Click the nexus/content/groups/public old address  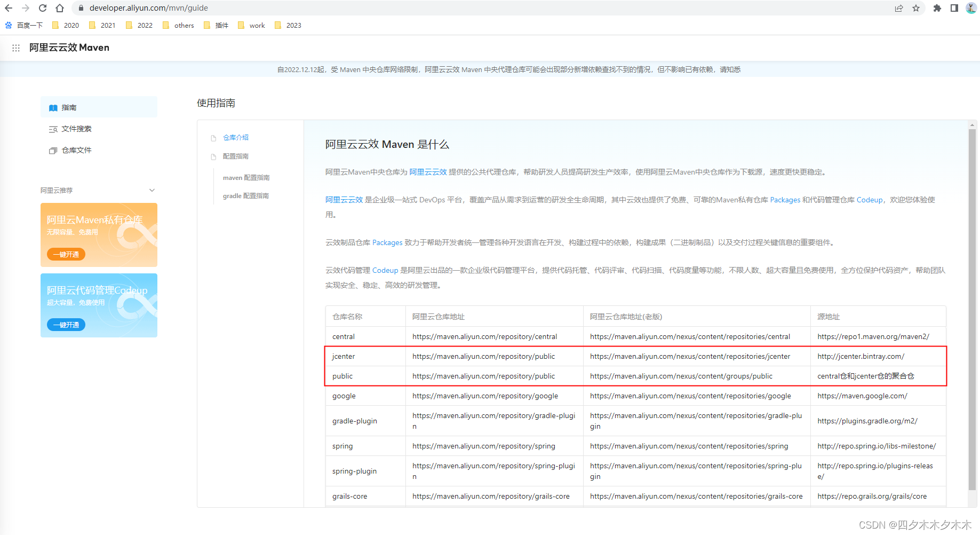681,376
